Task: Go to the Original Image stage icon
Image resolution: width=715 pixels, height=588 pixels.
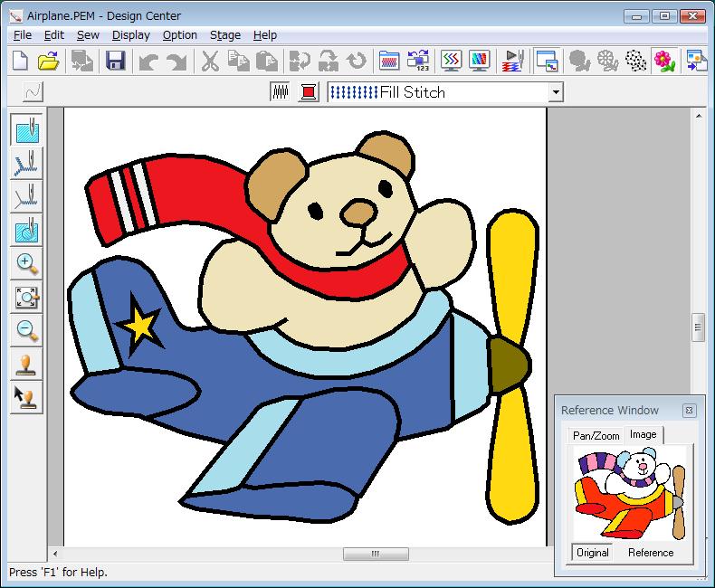Action: 579,61
